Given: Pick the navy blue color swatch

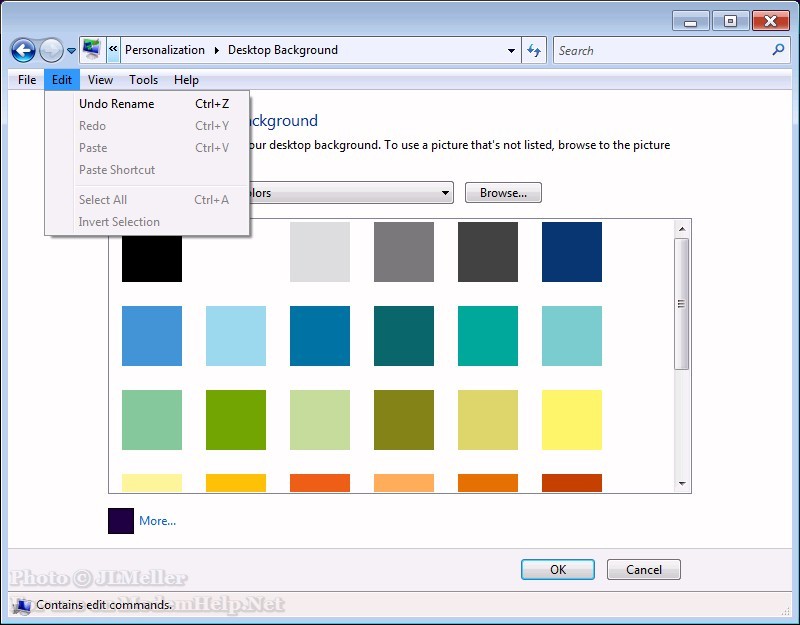Looking at the screenshot, I should pyautogui.click(x=572, y=252).
